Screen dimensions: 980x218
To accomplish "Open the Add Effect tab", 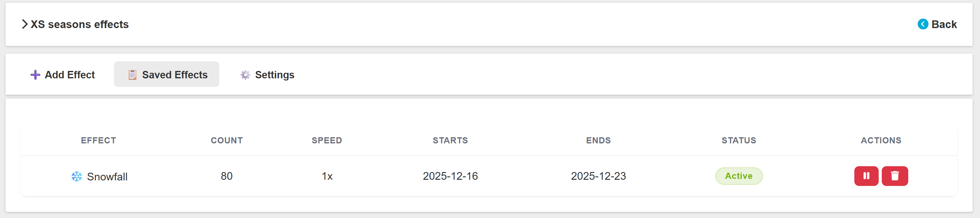I will pyautogui.click(x=63, y=75).
